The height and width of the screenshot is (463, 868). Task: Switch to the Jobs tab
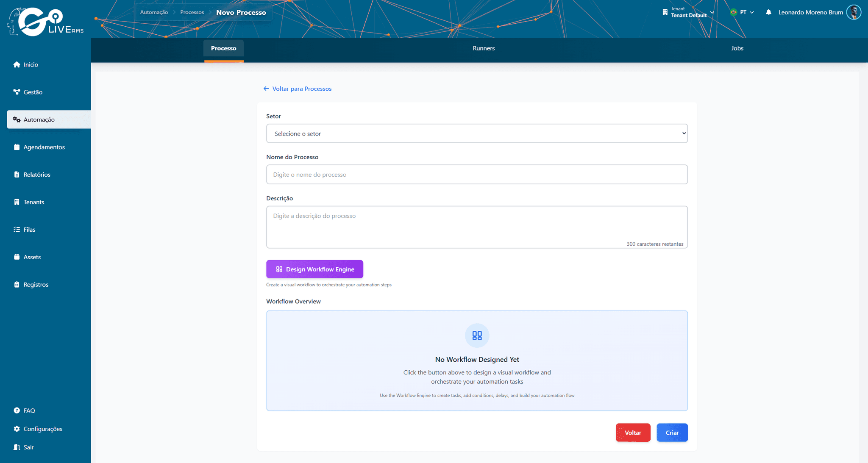tap(737, 48)
